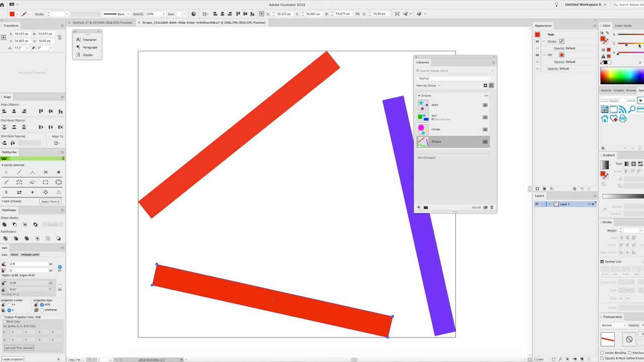Expand Layer 1 disclosure arrow
This screenshot has width=644, height=362.
tap(549, 204)
